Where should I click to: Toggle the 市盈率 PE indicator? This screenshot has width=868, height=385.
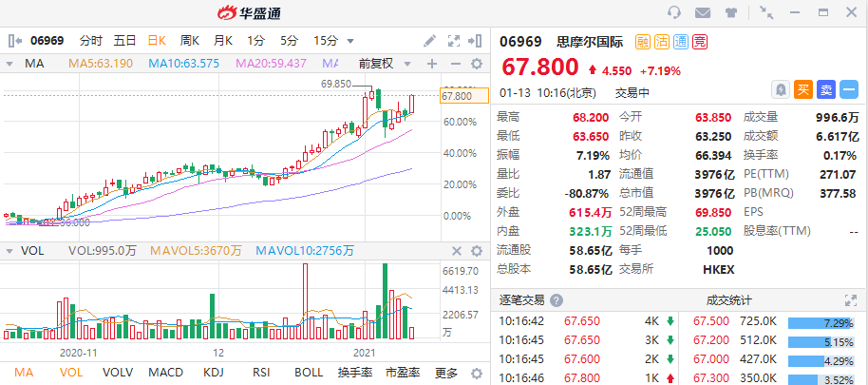(x=403, y=373)
